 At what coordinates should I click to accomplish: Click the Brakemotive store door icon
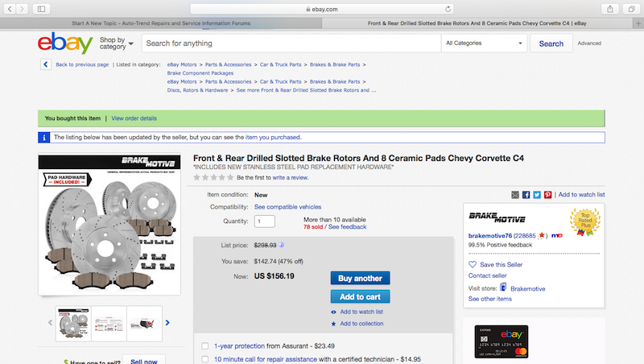point(503,287)
